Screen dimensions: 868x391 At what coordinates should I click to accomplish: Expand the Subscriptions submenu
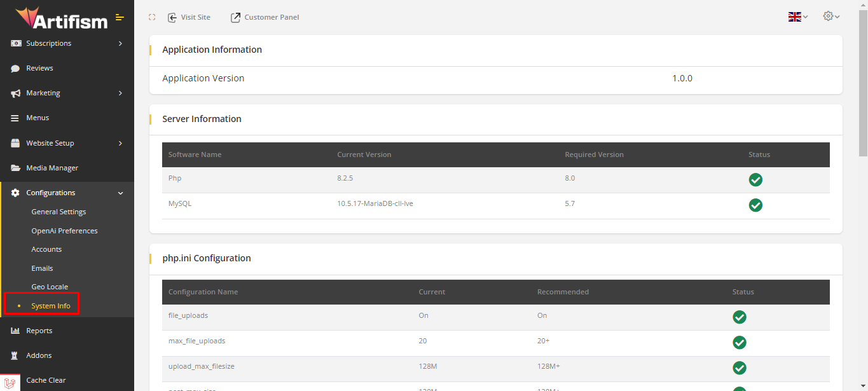120,44
